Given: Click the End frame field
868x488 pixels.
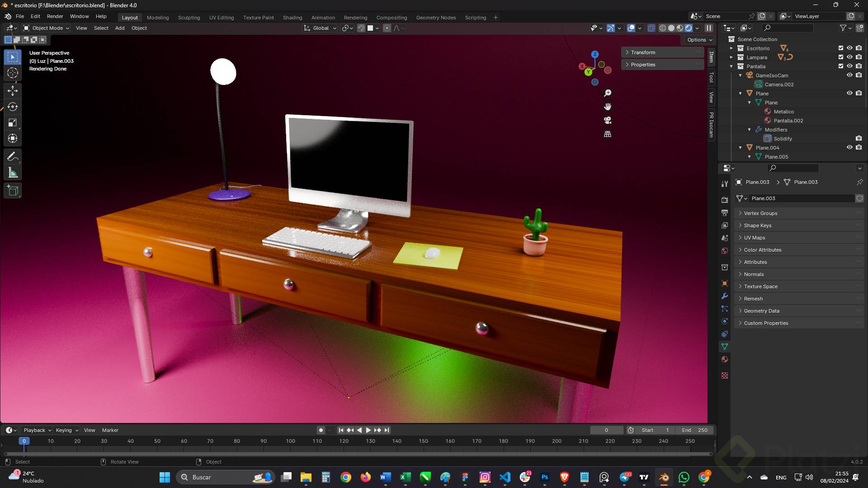Looking at the screenshot, I should pyautogui.click(x=695, y=430).
